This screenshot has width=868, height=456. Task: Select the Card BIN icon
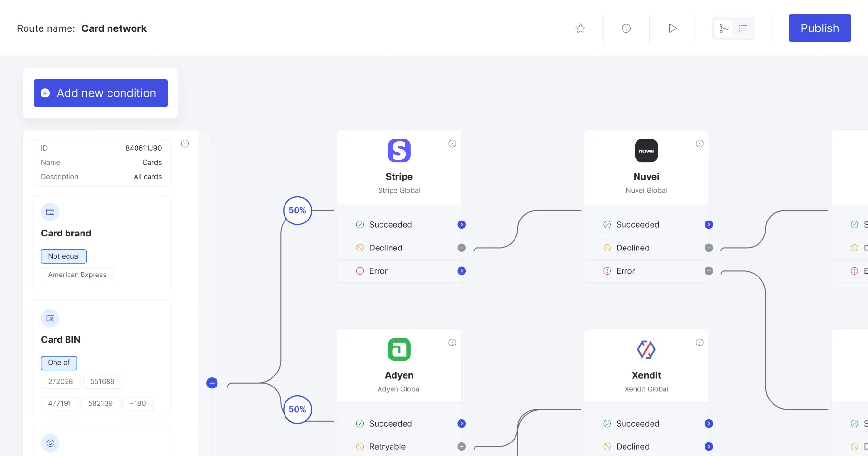click(50, 318)
